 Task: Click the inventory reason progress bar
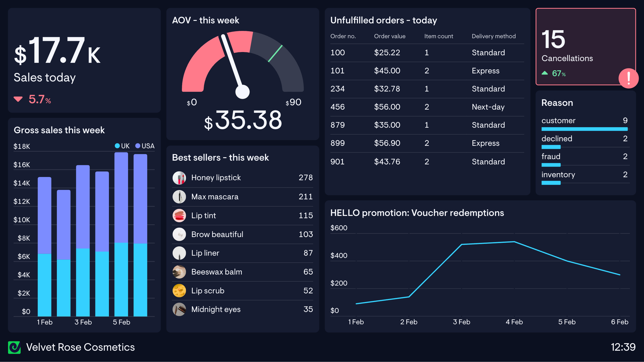pos(551,183)
